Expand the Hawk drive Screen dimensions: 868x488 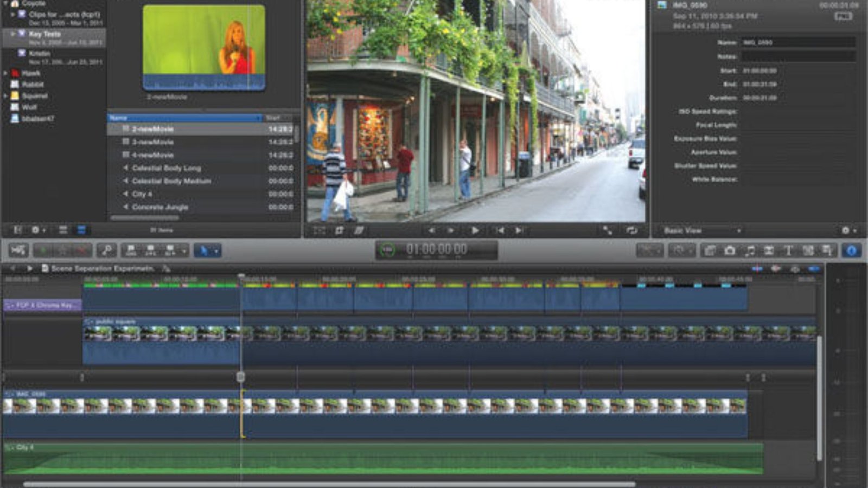tap(5, 73)
